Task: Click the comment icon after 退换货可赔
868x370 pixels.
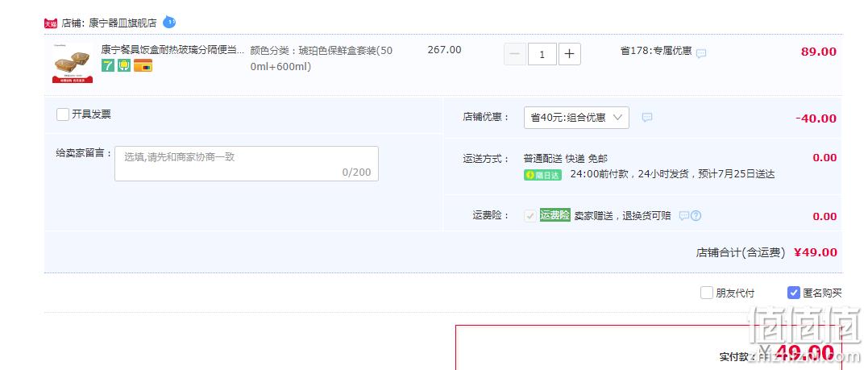Action: click(x=684, y=215)
